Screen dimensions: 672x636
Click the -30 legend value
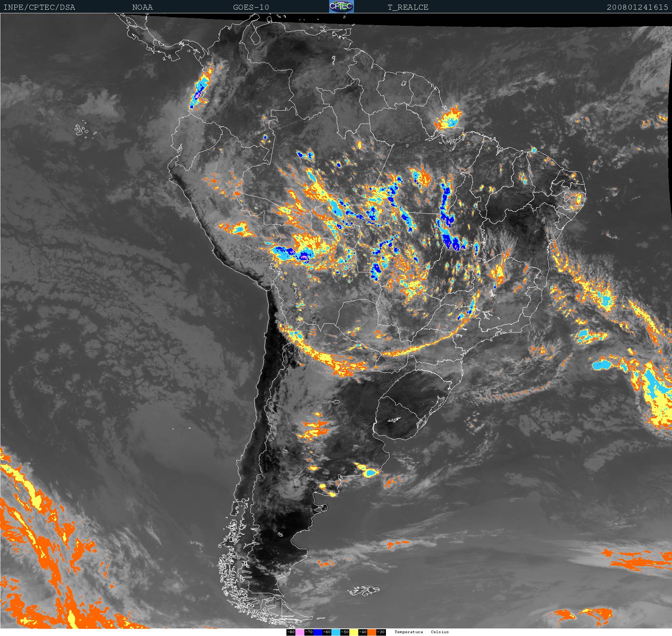[381, 632]
